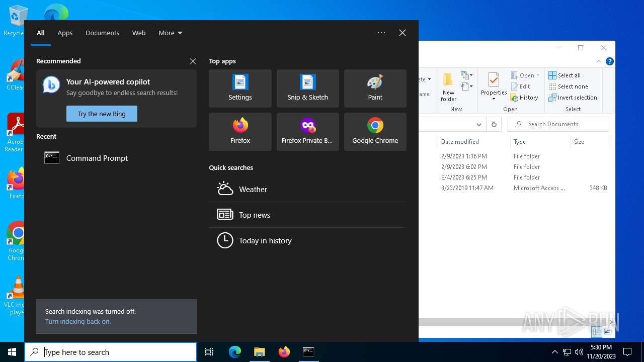Click History in File Explorer ribbon
Screen dimensions: 644x362
(x=524, y=98)
